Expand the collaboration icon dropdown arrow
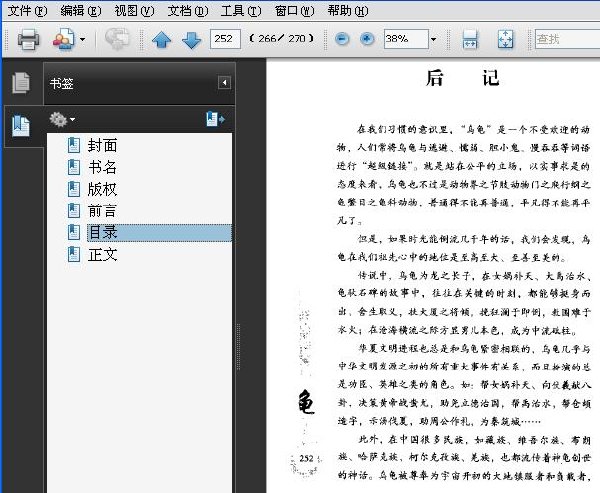The width and height of the screenshot is (600, 493). [82, 39]
